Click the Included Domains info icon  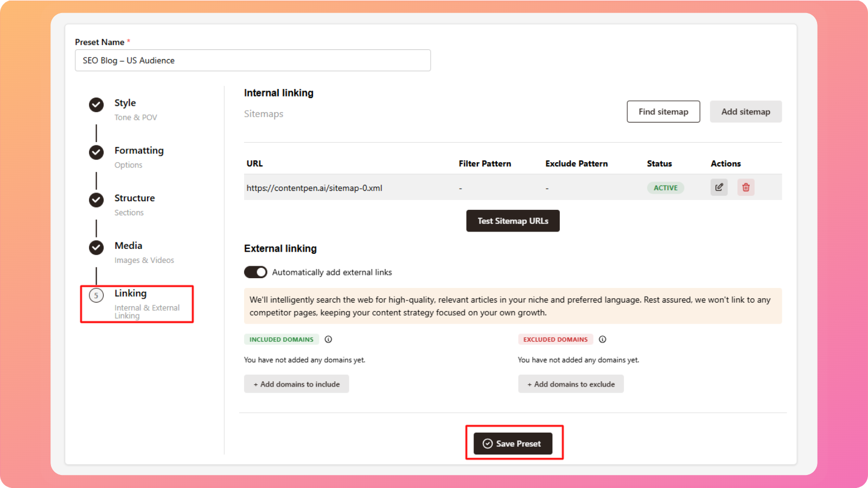point(328,339)
